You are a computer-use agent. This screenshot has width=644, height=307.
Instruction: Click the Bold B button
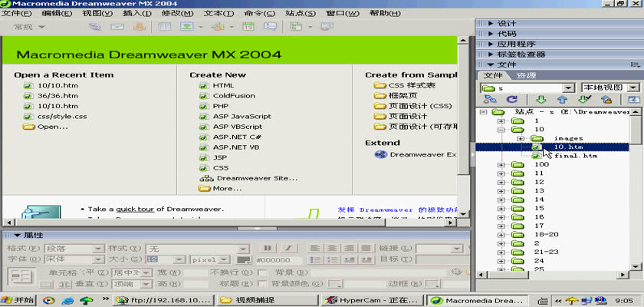click(x=268, y=248)
